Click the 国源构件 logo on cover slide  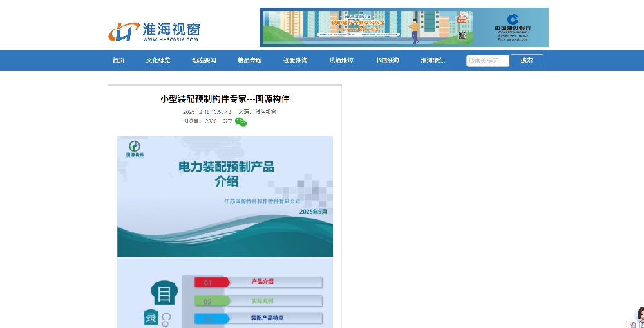pos(135,149)
